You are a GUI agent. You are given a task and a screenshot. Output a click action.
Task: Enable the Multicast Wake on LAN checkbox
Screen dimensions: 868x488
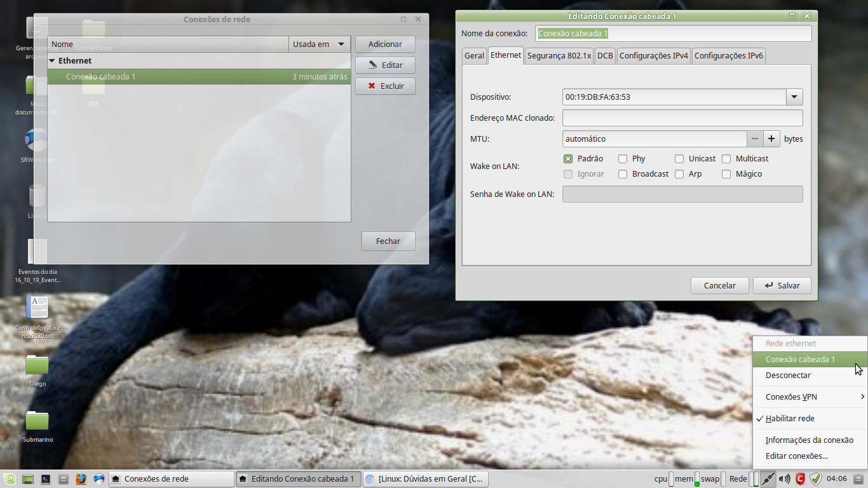(x=726, y=159)
